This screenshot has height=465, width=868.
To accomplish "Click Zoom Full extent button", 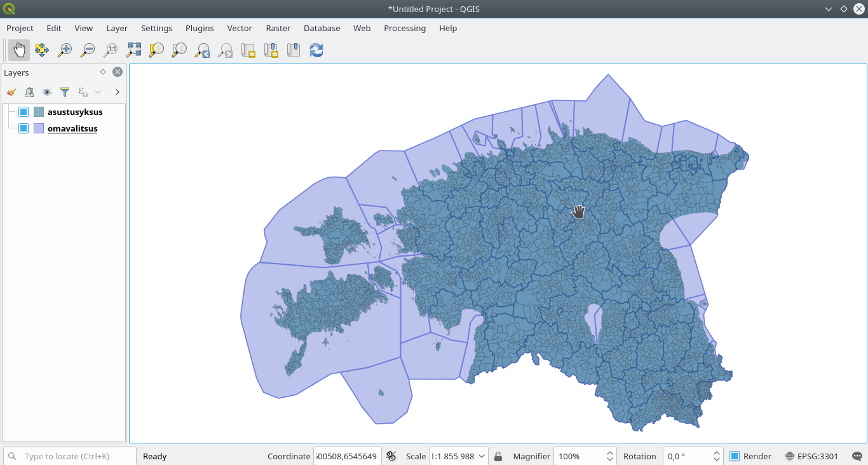I will pyautogui.click(x=133, y=50).
